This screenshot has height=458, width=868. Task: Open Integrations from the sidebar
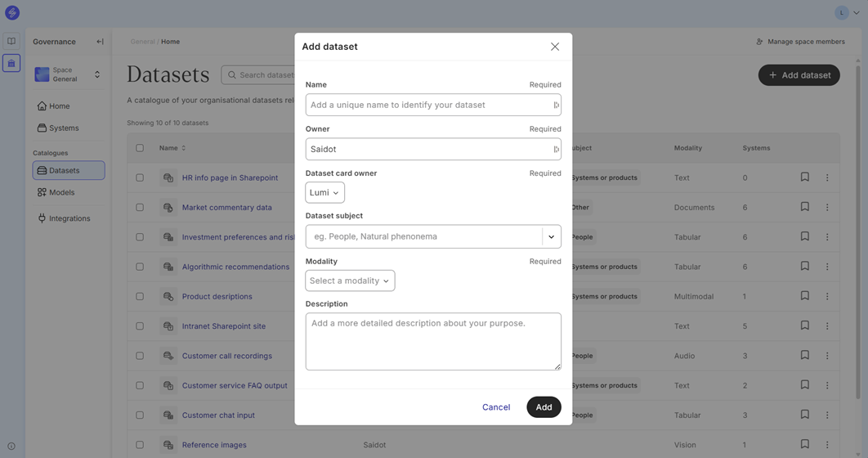pyautogui.click(x=69, y=218)
